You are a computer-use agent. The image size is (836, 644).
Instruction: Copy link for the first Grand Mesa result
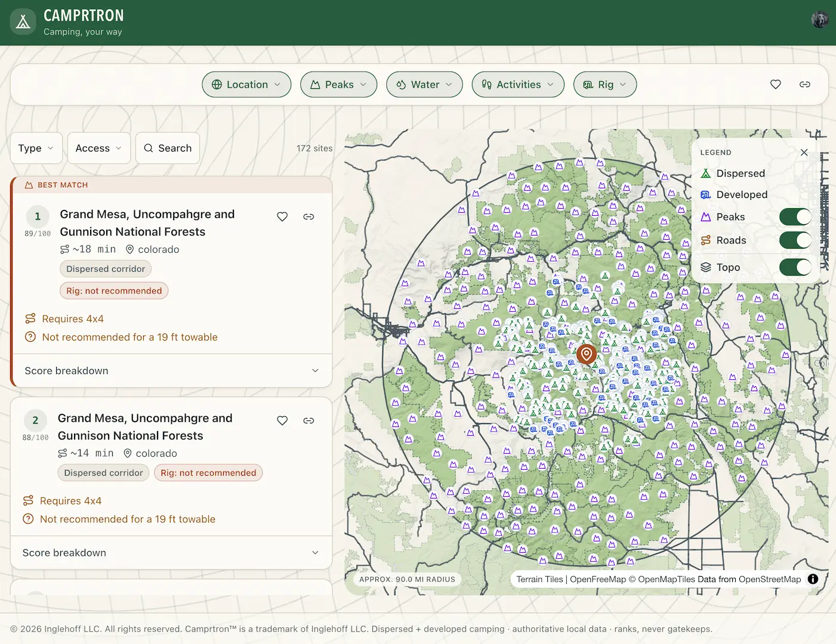pos(309,216)
